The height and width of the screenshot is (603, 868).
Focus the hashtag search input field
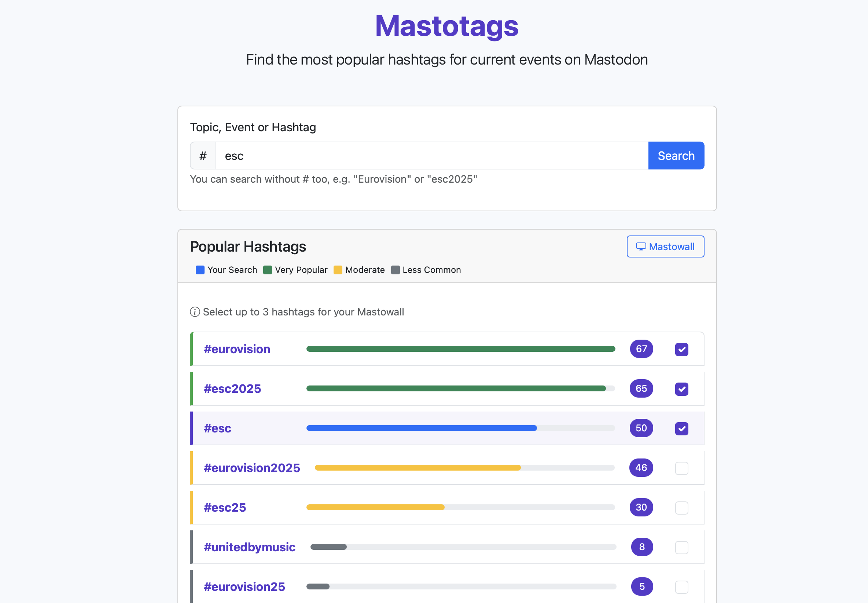point(432,156)
